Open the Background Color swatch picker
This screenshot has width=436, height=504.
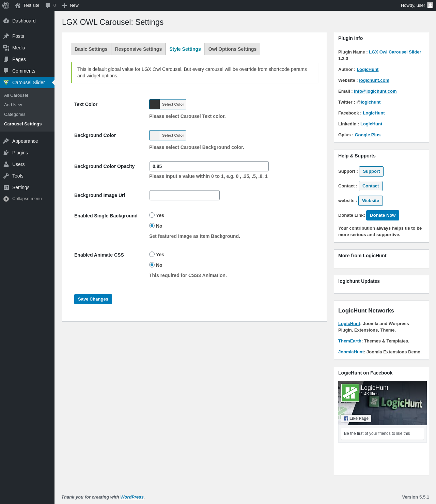(x=168, y=135)
